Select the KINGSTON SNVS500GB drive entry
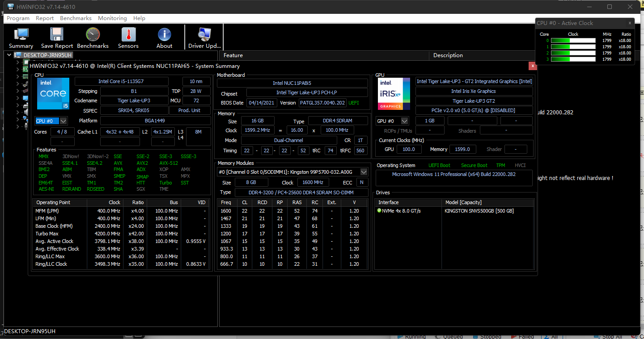Viewport: 644px width, 339px height. click(x=479, y=211)
